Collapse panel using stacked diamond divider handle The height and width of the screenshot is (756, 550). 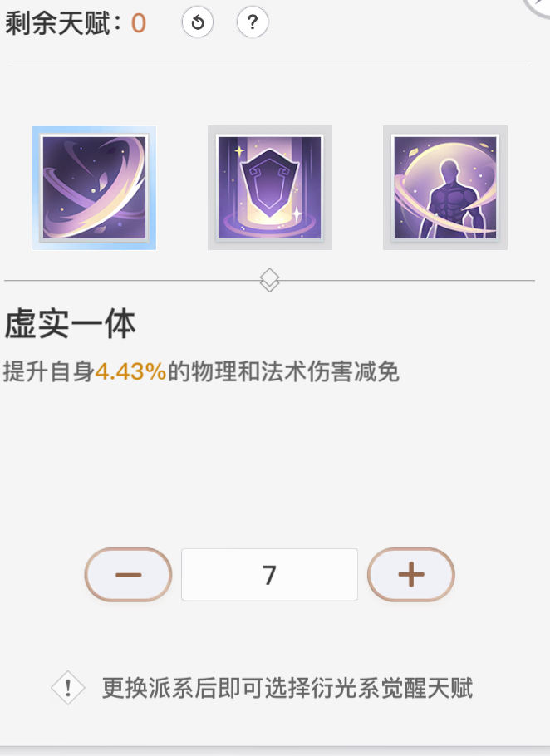(x=269, y=280)
